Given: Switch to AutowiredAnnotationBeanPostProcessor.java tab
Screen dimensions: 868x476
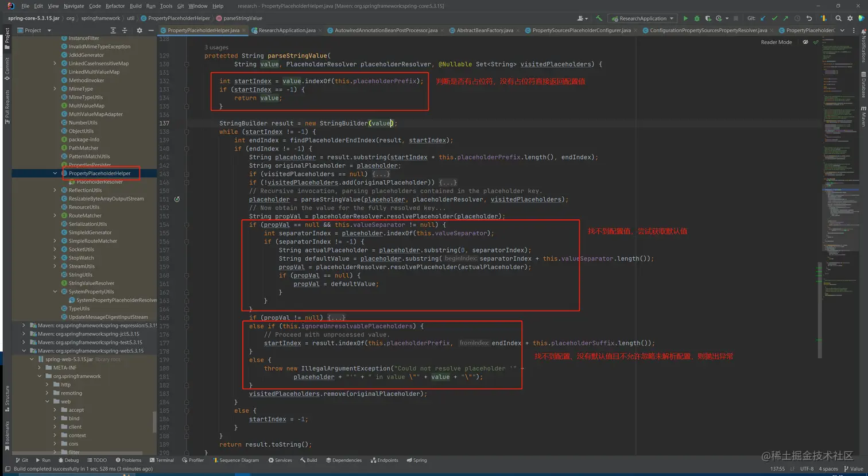Looking at the screenshot, I should click(386, 30).
